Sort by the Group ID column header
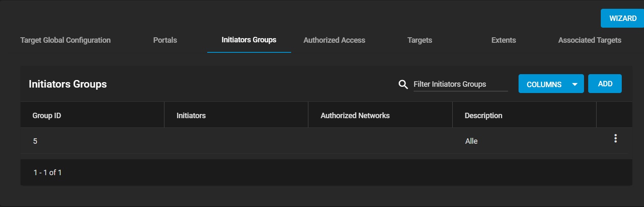The width and height of the screenshot is (644, 207). point(47,115)
